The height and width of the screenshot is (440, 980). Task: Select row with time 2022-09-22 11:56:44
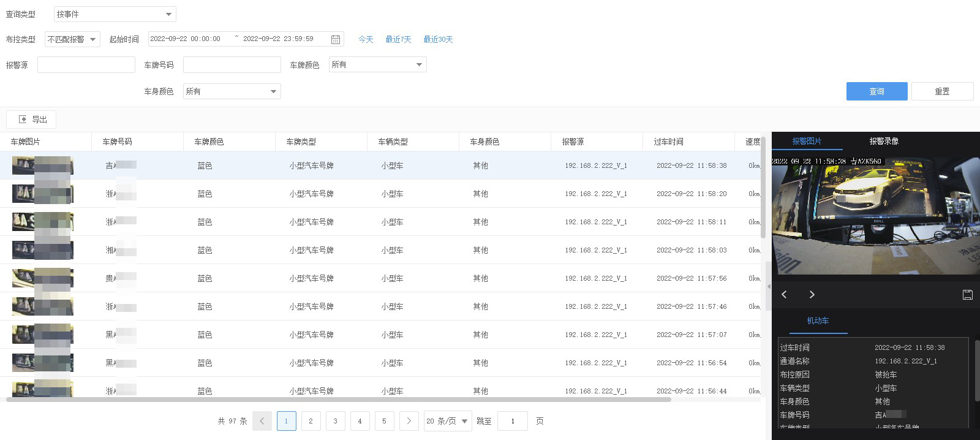tap(380, 387)
